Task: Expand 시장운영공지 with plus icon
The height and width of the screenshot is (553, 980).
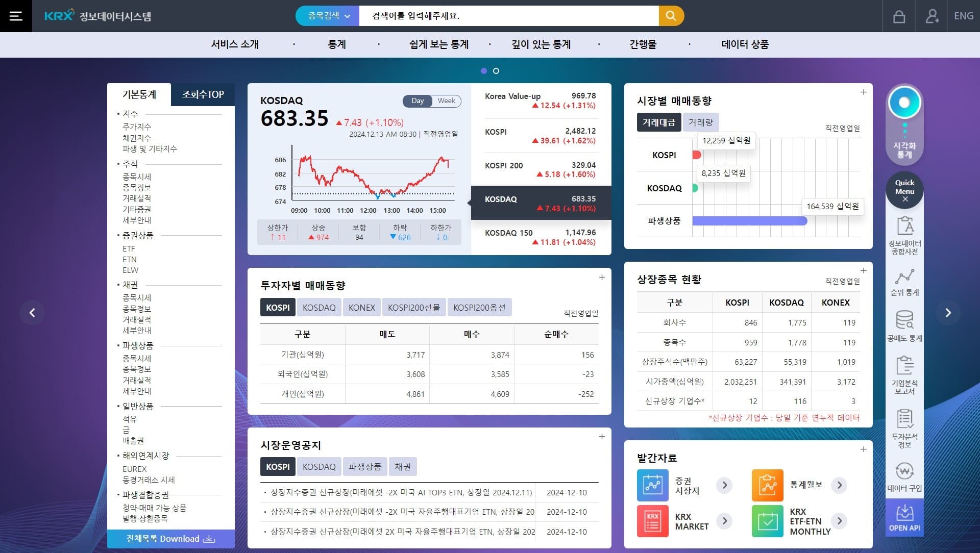Action: pyautogui.click(x=602, y=437)
